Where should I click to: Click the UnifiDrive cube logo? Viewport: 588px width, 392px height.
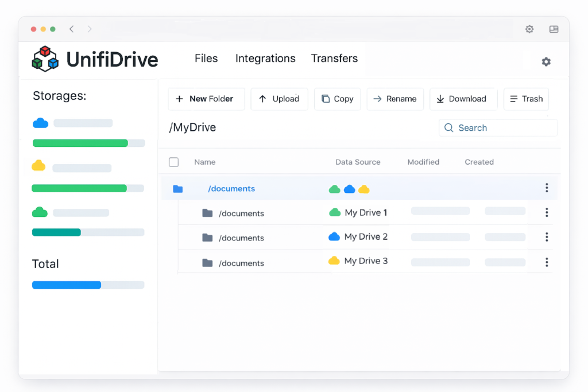coord(45,59)
